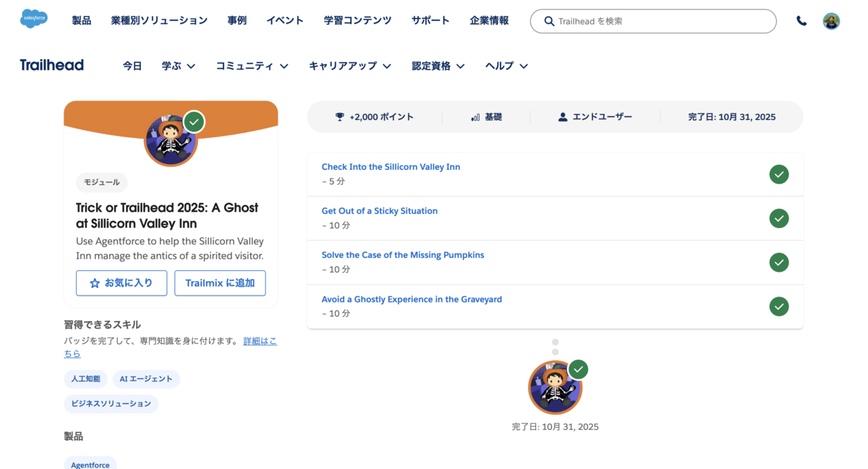Open the 製品 top menu
Image resolution: width=868 pixels, height=469 pixels.
(x=82, y=20)
